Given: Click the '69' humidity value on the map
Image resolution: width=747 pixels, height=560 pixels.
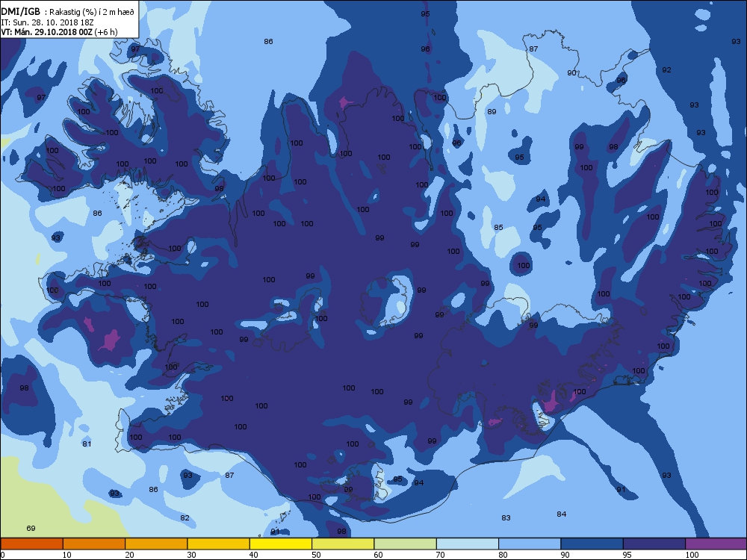Looking at the screenshot, I should 31,528.
